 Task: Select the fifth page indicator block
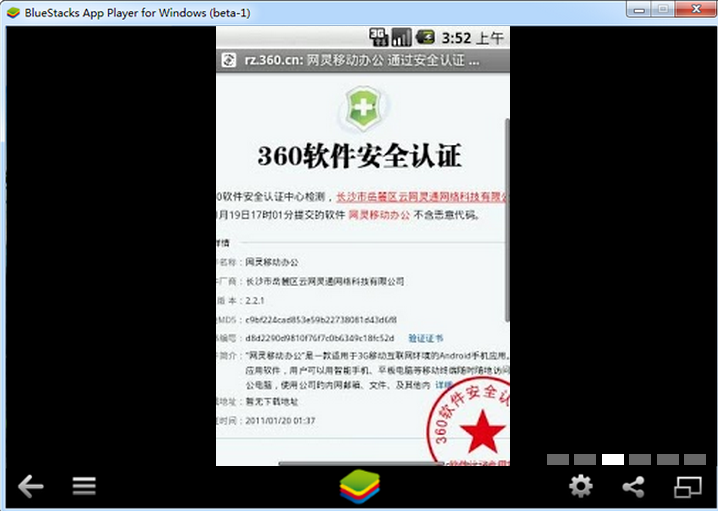668,459
